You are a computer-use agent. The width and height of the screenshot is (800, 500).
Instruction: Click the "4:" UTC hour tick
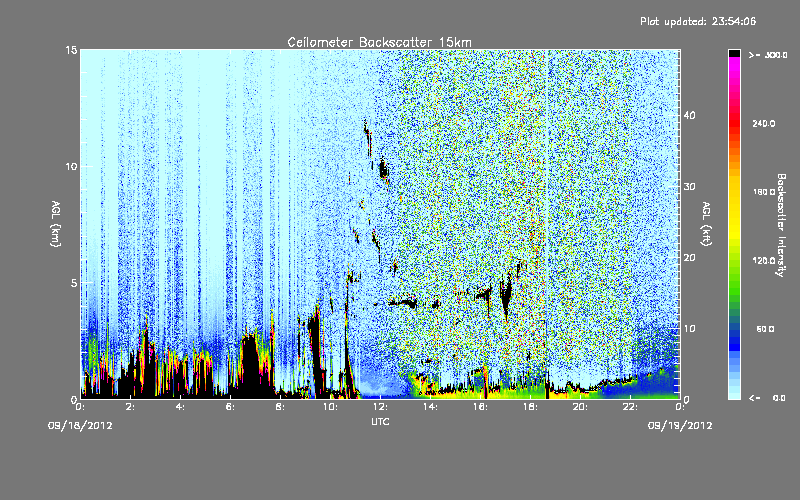(180, 407)
